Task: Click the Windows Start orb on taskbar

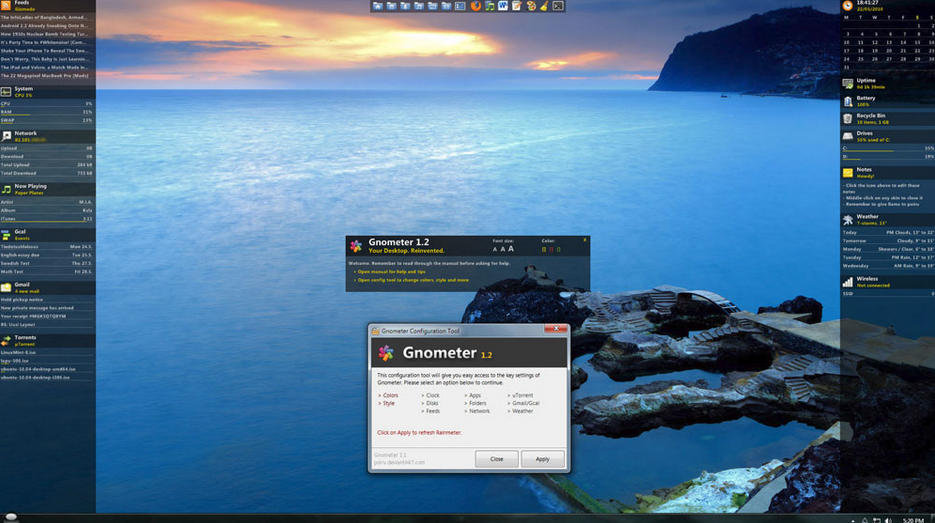Action: tap(11, 517)
